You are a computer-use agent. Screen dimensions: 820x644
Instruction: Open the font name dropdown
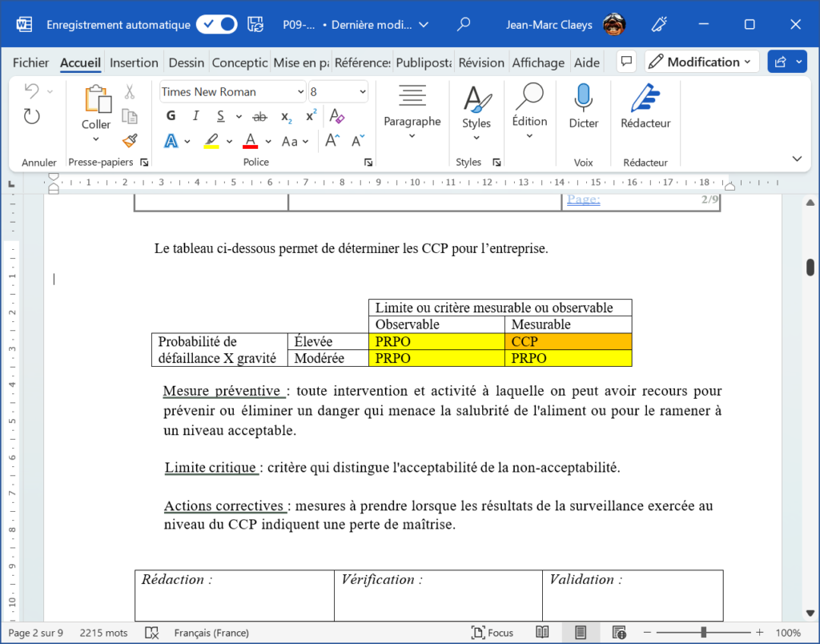pos(301,92)
